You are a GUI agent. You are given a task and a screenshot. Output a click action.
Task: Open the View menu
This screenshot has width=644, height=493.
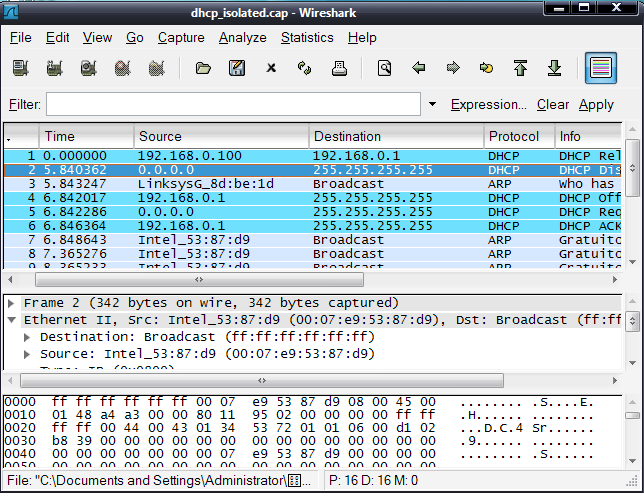point(97,37)
